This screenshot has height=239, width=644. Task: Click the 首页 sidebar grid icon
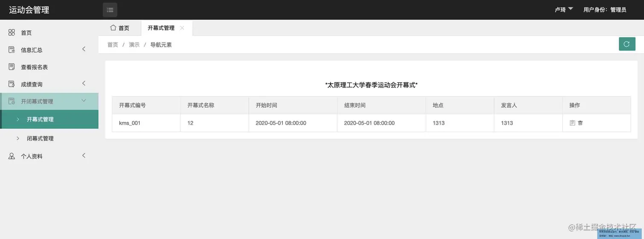(12, 32)
